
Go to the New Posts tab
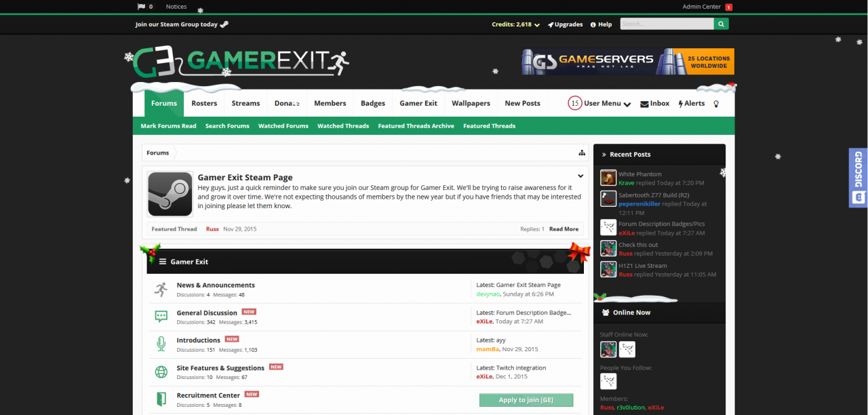pyautogui.click(x=522, y=103)
